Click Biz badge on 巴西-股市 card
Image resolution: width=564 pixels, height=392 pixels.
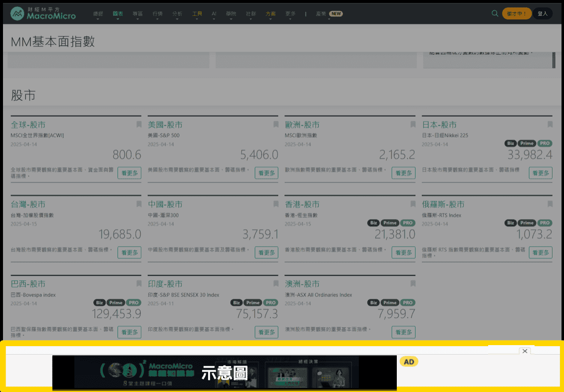(99, 303)
